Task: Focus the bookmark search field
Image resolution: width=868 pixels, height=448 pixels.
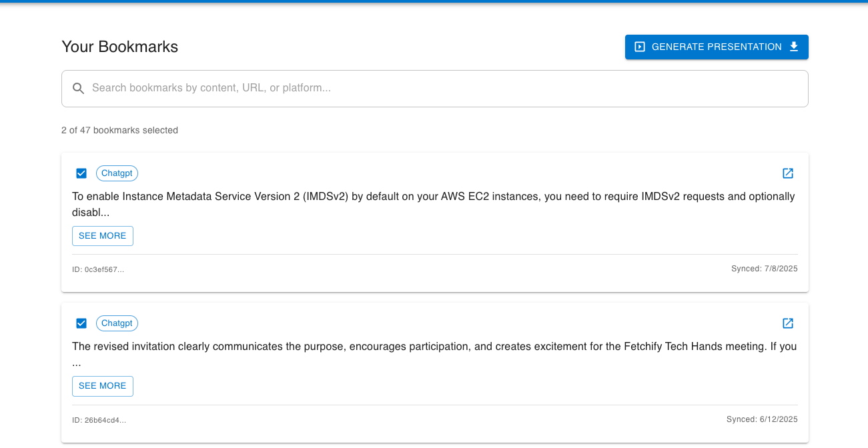Action: [x=435, y=89]
